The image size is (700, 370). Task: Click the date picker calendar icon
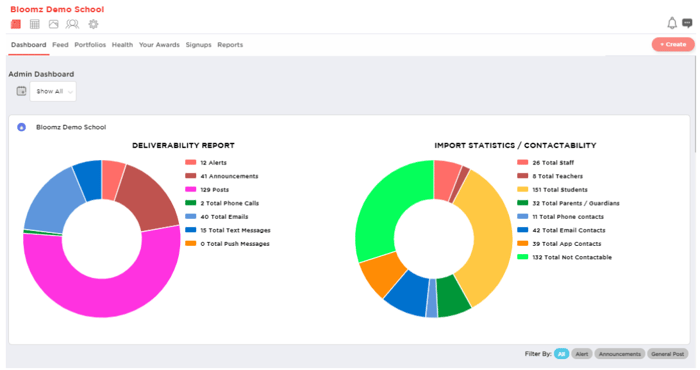(21, 91)
